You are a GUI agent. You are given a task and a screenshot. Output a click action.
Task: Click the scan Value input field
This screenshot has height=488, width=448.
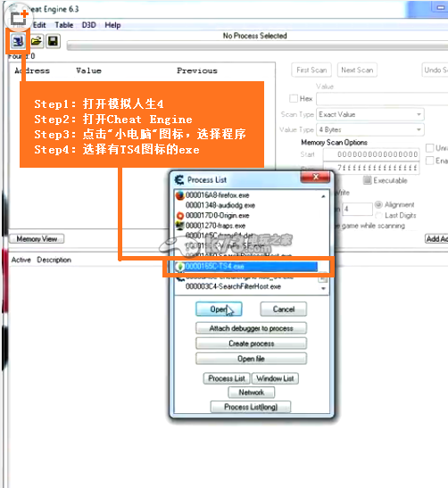pos(382,99)
